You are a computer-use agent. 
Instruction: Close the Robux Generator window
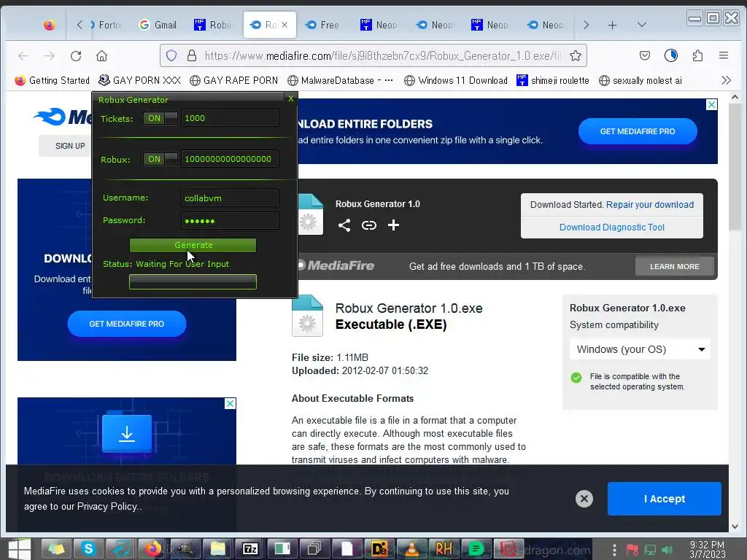coord(290,98)
